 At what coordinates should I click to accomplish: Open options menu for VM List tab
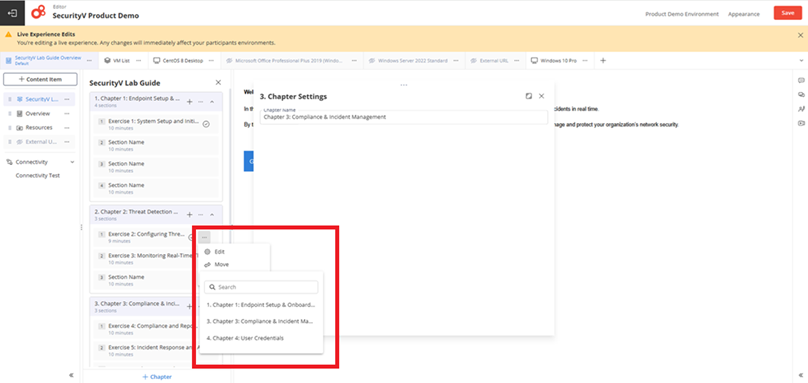[139, 61]
